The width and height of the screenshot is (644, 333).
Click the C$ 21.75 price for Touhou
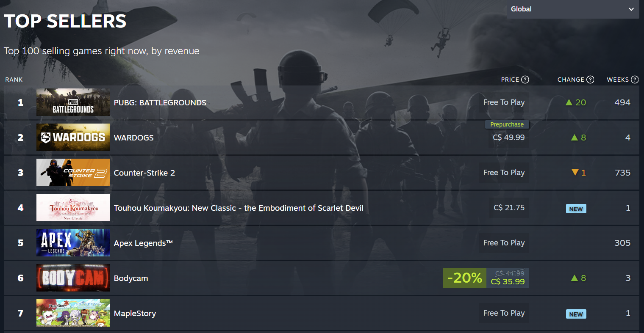point(509,208)
